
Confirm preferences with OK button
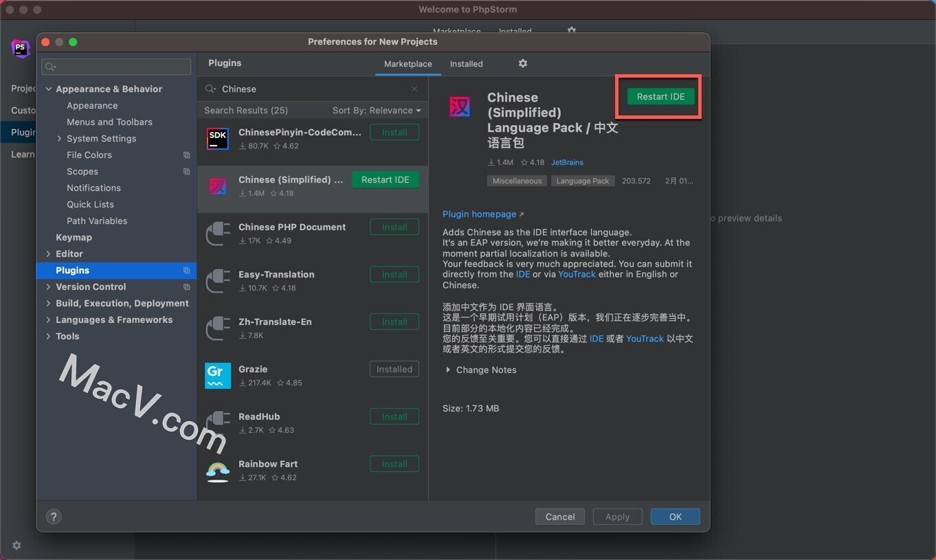coord(676,517)
